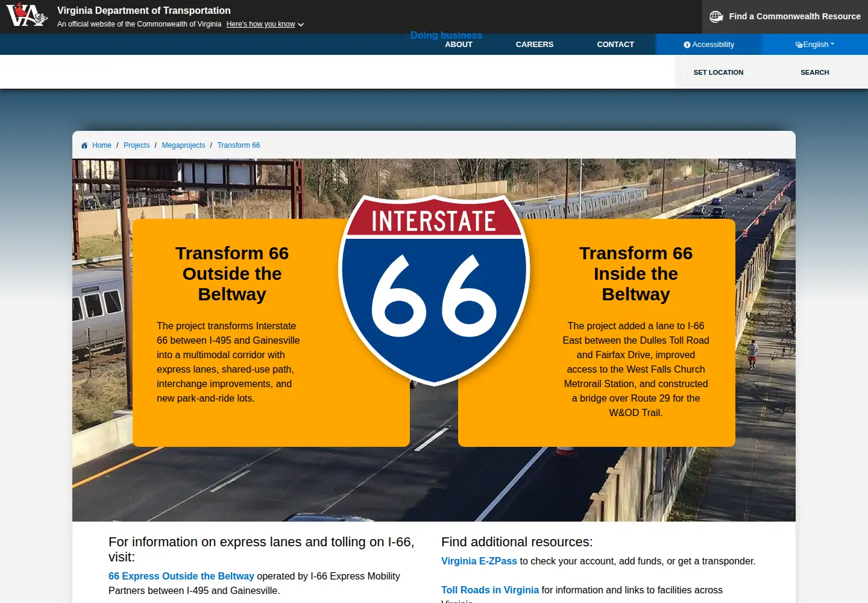Click the Commonwealth Resource globe icon

(x=716, y=16)
